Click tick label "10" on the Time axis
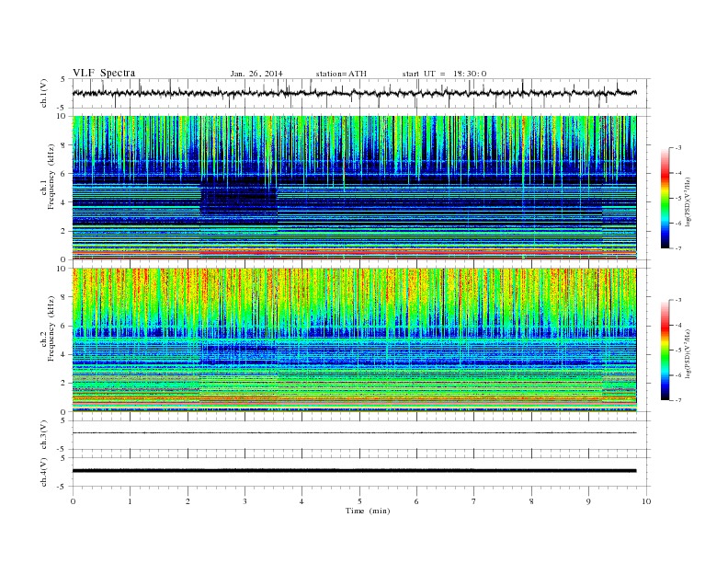 (646, 501)
